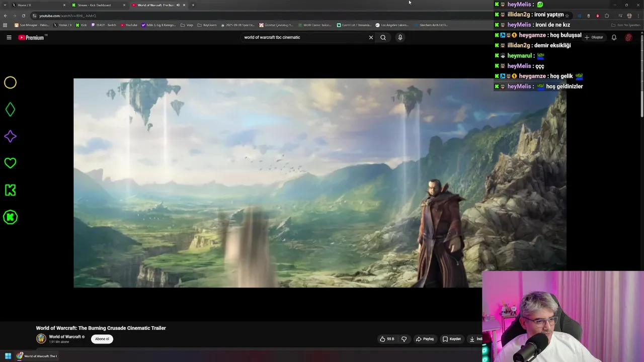
Task: Reload the page
Action: (23, 16)
